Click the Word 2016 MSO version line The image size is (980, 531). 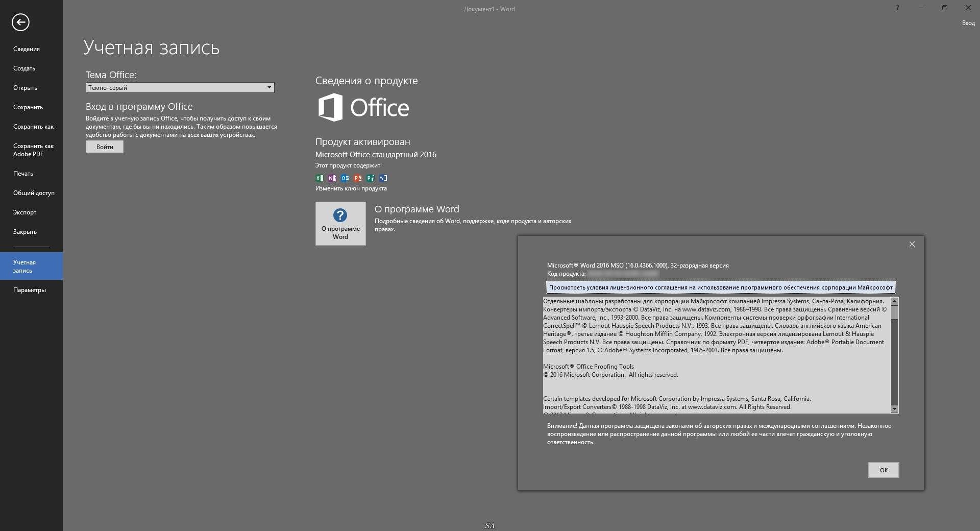tap(638, 265)
